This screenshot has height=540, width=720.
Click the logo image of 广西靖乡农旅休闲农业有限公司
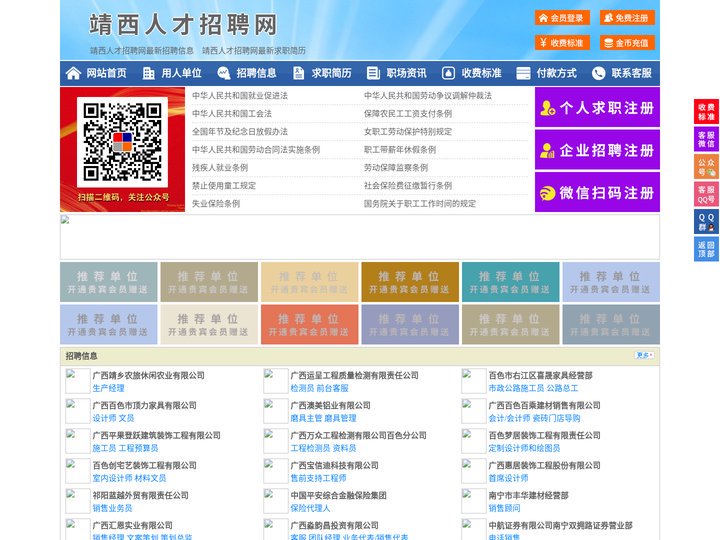[78, 381]
